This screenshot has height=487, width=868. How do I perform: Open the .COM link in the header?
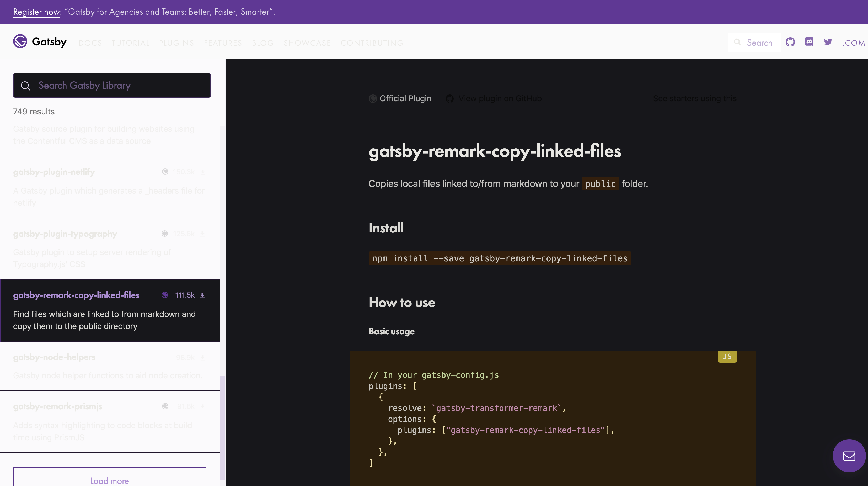854,43
